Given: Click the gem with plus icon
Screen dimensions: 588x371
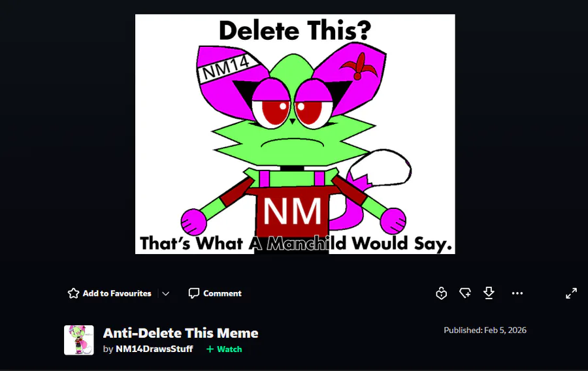Looking at the screenshot, I should 465,293.
